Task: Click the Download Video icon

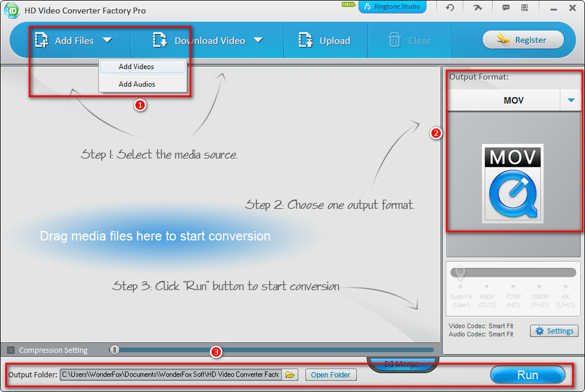Action: [160, 40]
